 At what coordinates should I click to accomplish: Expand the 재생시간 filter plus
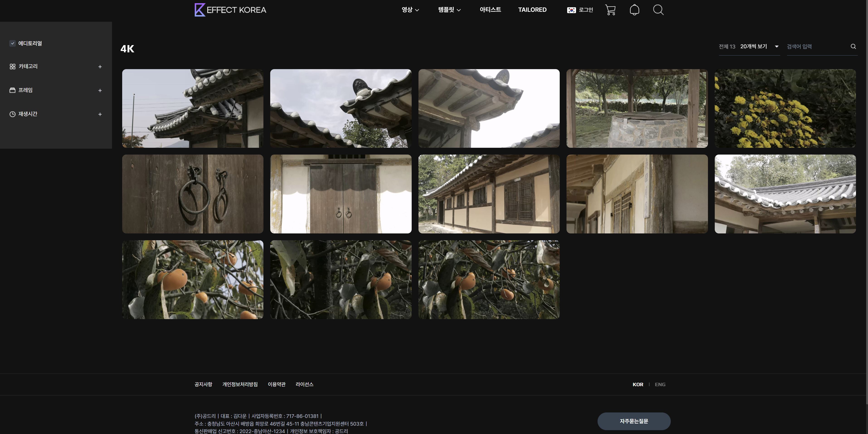(x=100, y=114)
